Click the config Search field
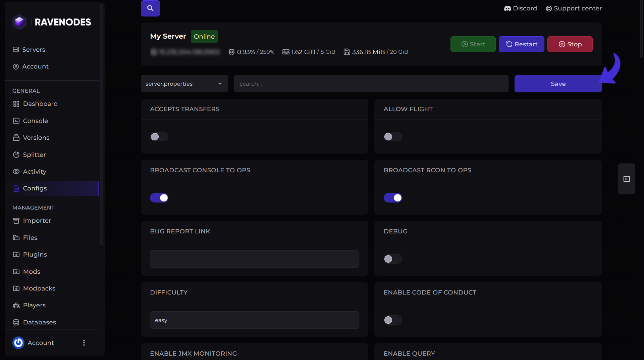The width and height of the screenshot is (644, 360). pos(371,84)
